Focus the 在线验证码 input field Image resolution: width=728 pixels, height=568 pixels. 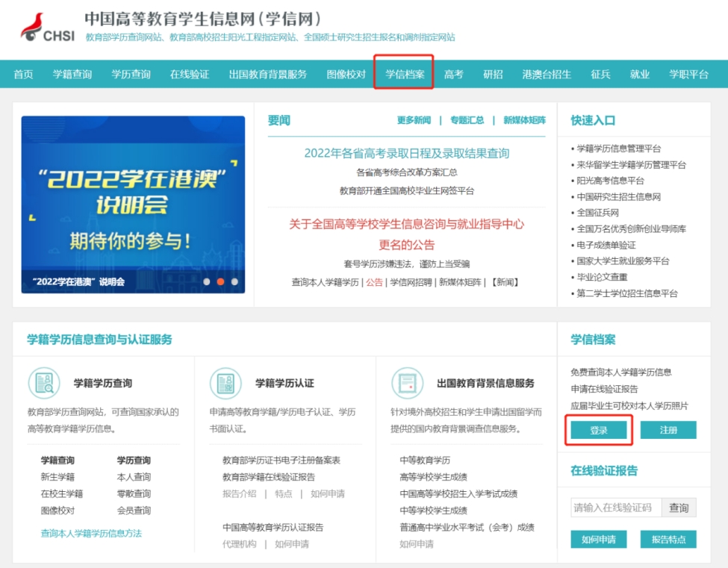point(616,508)
